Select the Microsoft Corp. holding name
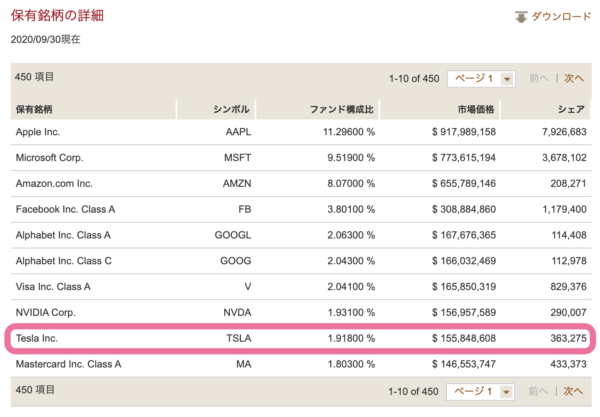Screen dimensions: 600x417 tap(49, 158)
